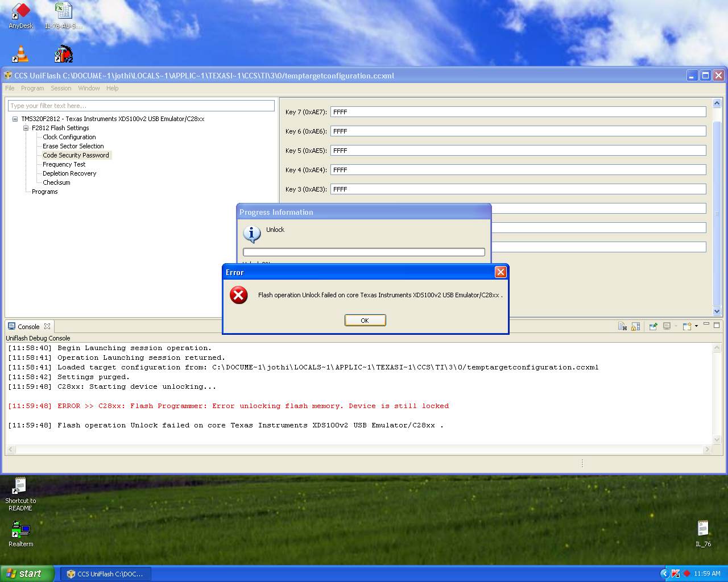Screen dimensions: 728x582
Task: Click the Windows Start button
Action: coord(28,573)
